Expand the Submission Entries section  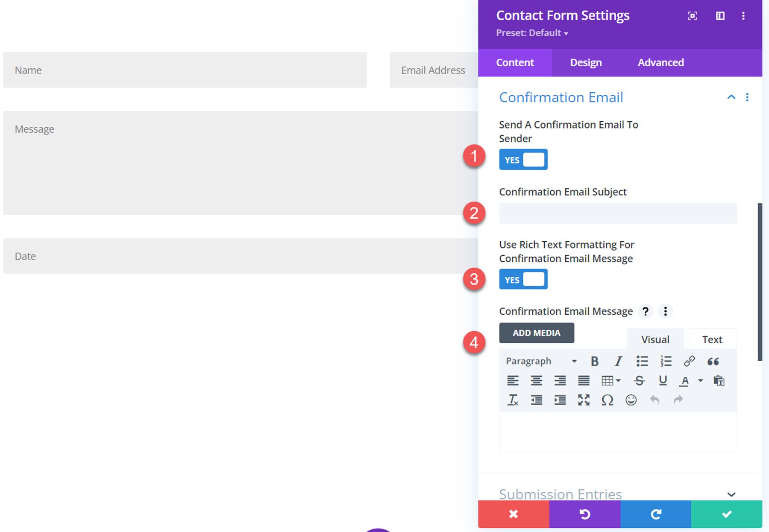tap(731, 494)
